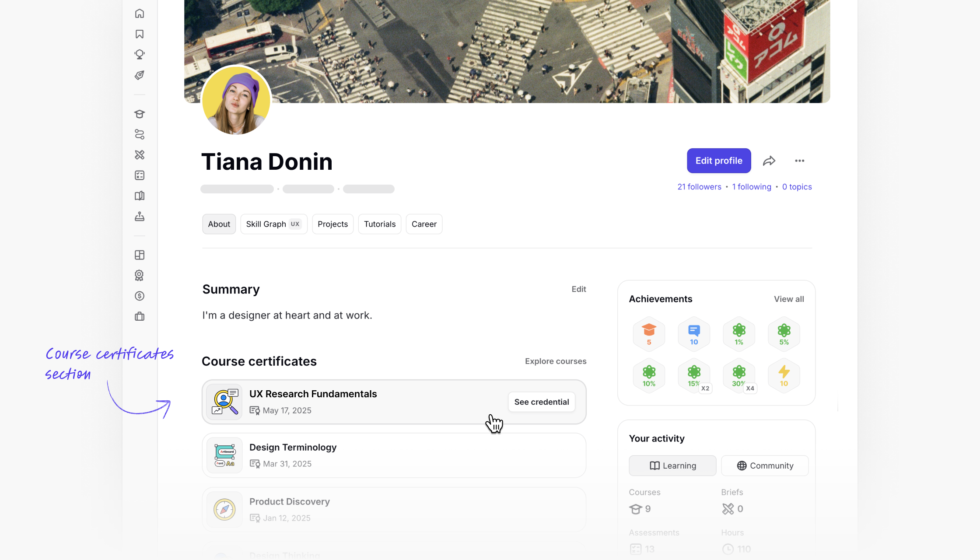Open the Bookmarks icon in the sidebar
This screenshot has width=980, height=560.
point(140,34)
